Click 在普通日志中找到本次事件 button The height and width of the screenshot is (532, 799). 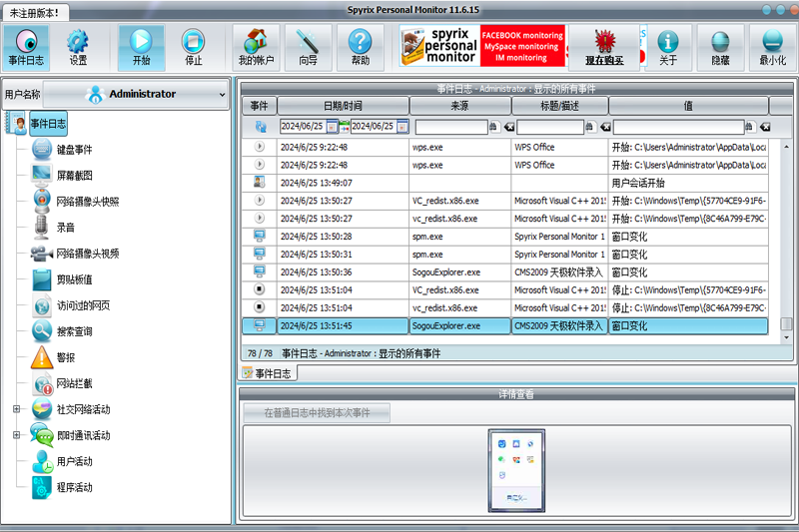pos(317,413)
